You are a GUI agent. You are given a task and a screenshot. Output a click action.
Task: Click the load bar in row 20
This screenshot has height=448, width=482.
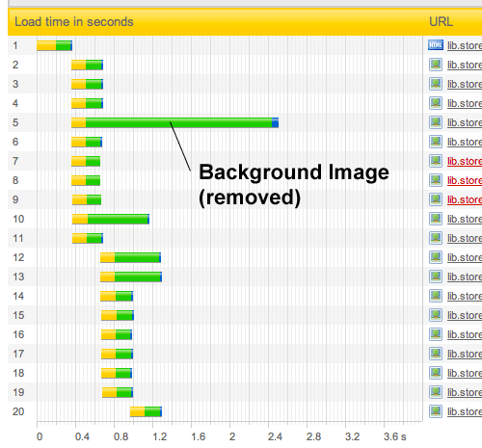pyautogui.click(x=146, y=411)
